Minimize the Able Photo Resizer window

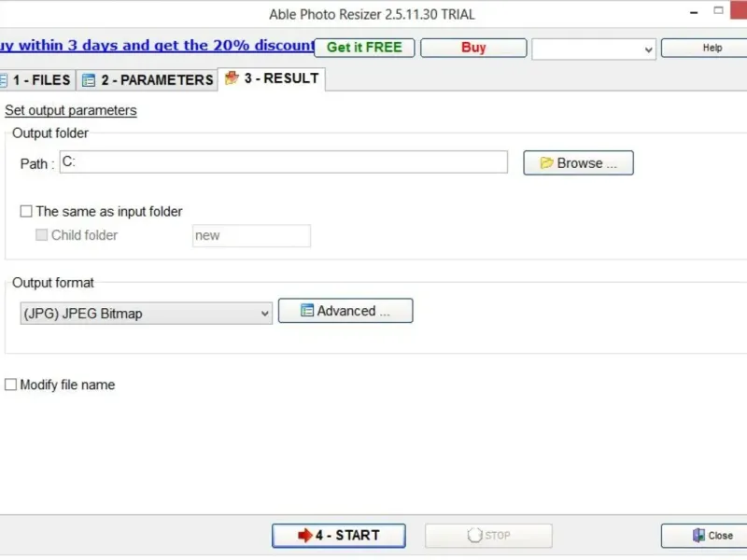(694, 13)
